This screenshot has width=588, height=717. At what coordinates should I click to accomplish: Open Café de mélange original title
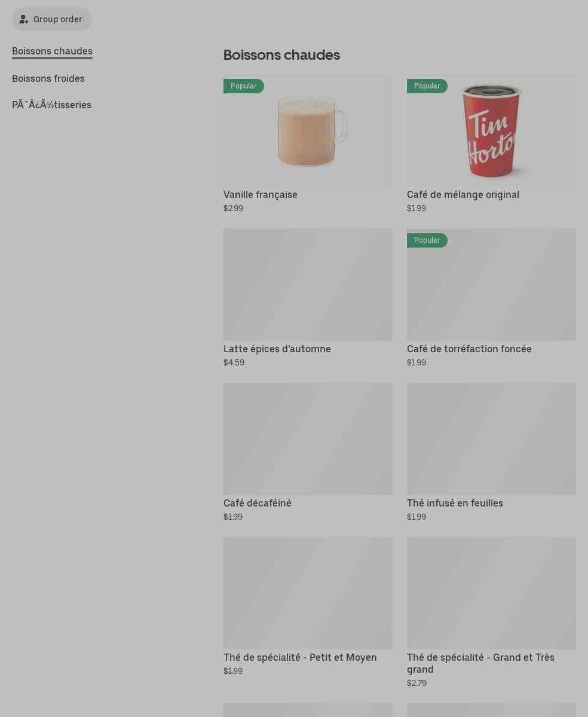pos(463,195)
